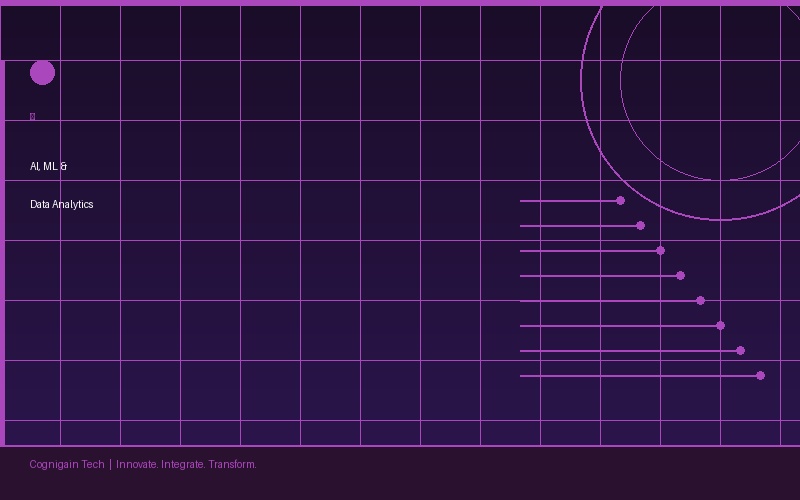Viewport: 800px width, 500px height.
Task: Click the pipe separator in the footer
Action: tap(110, 464)
